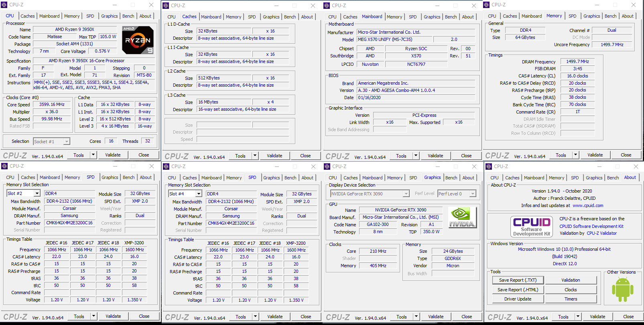644x325 pixels.
Task: Click the CPUID Software Development Kit logo
Action: [532, 226]
